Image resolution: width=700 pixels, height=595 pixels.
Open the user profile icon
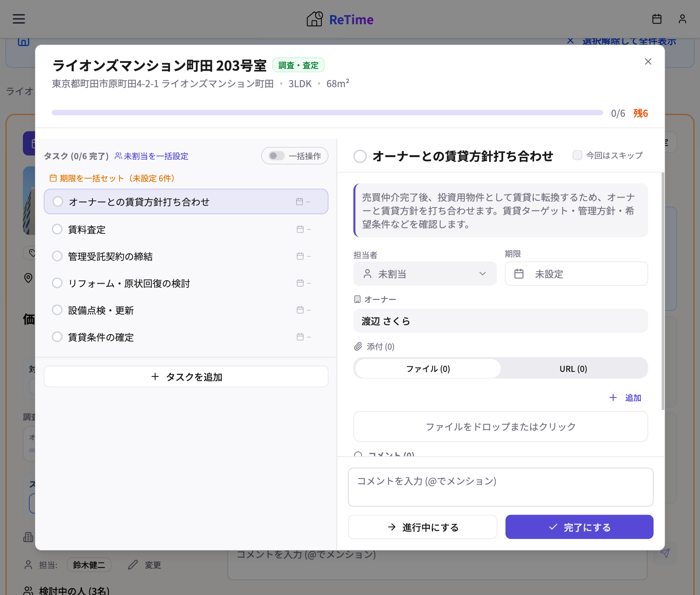[682, 19]
